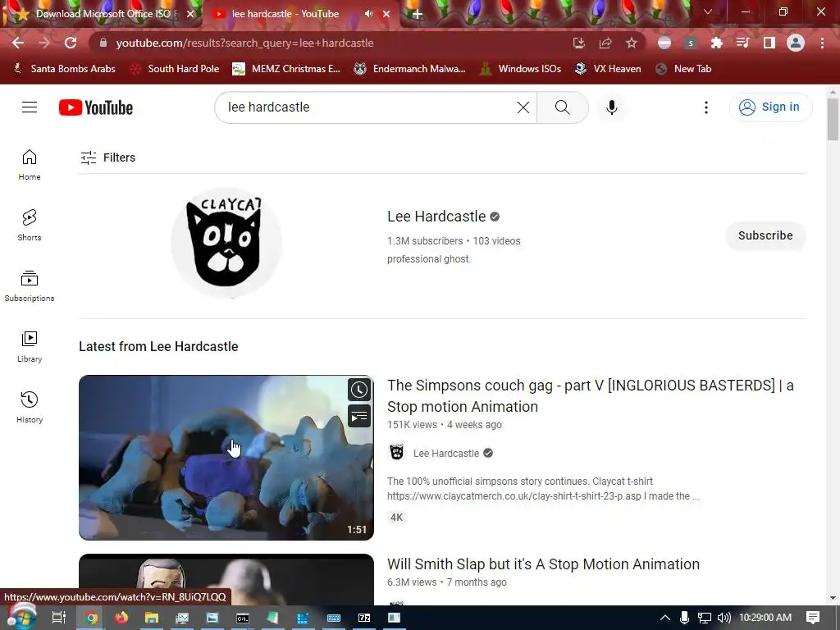The height and width of the screenshot is (630, 840).
Task: Click the magnifying glass search button
Action: [x=563, y=107]
